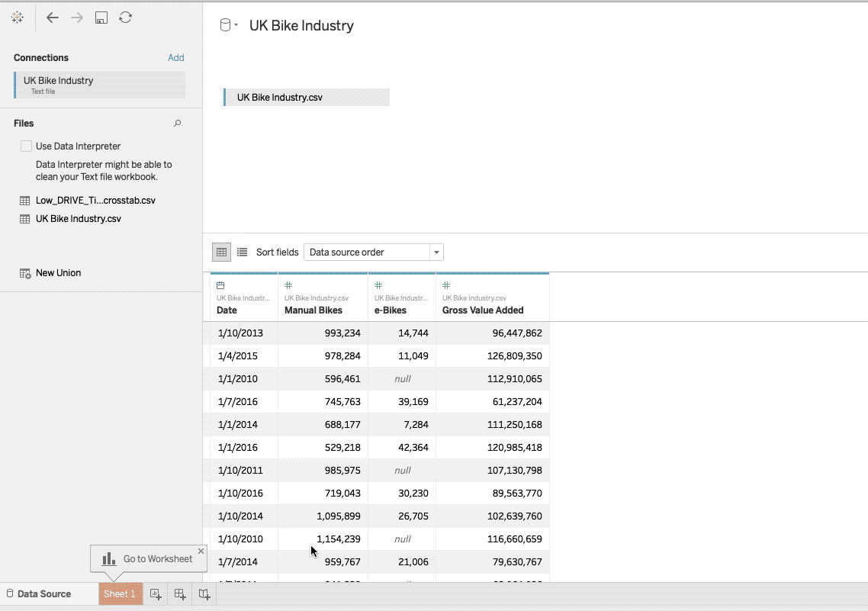868x611 pixels.
Task: Add a new worksheet icon
Action: click(156, 594)
